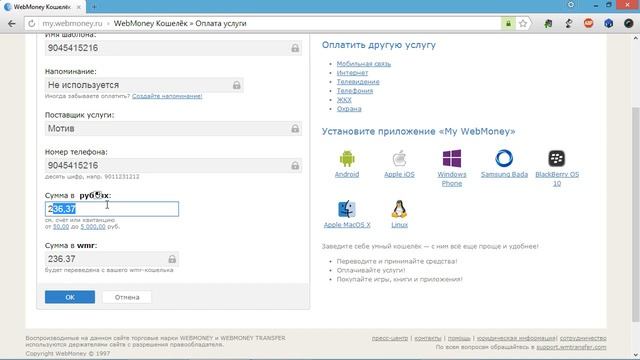Open the Evernote elephant extension icon

click(x=548, y=24)
